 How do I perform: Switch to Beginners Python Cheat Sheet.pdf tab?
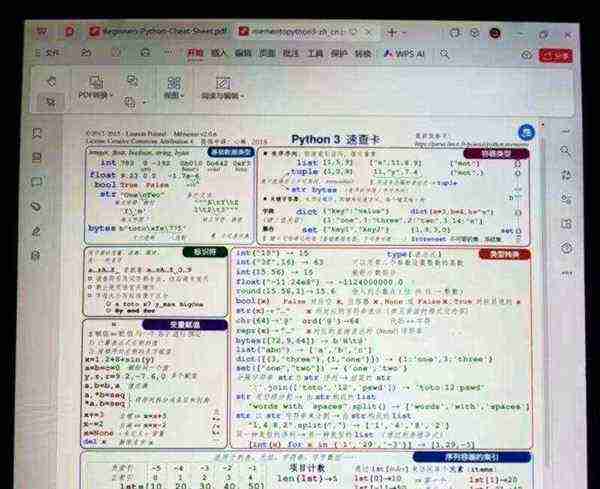[x=158, y=31]
